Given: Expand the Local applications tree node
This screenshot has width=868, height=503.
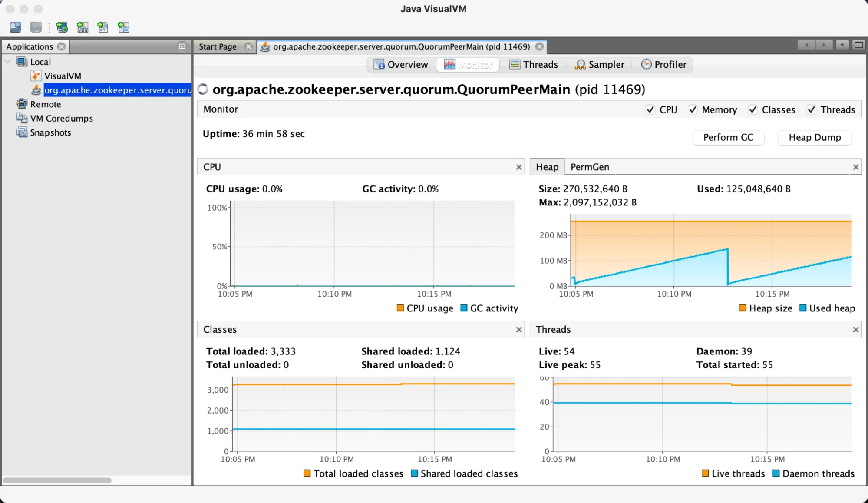Looking at the screenshot, I should [10, 61].
